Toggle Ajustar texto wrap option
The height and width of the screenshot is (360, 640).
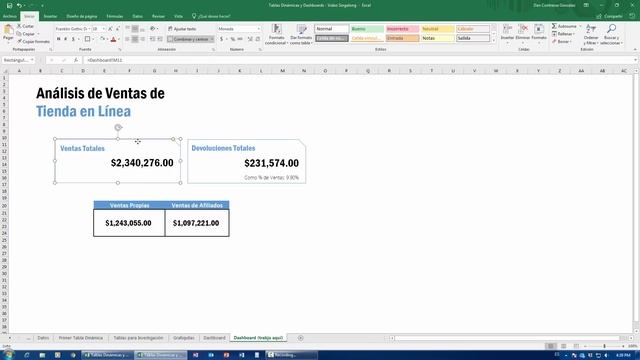[x=182, y=29]
